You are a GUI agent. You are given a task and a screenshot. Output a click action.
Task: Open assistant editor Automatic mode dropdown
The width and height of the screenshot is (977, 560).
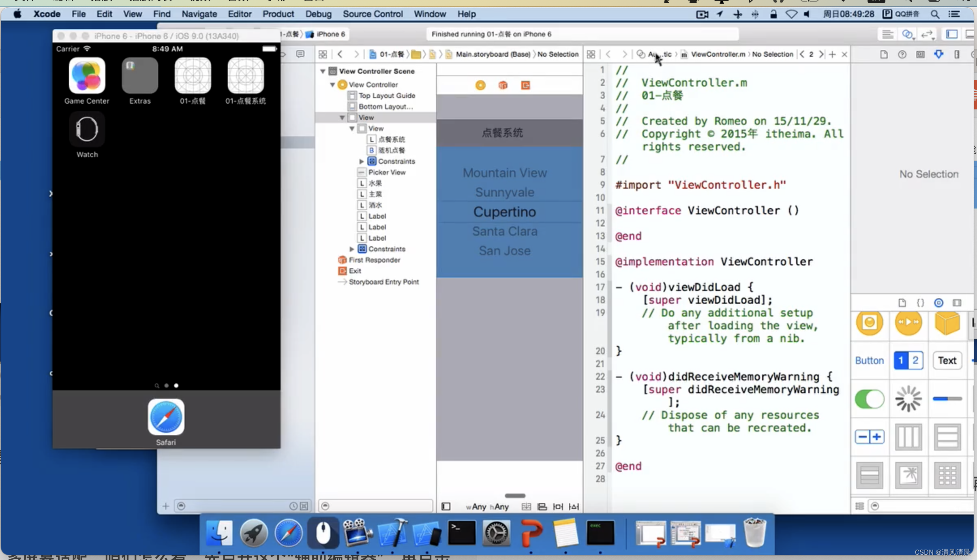pyautogui.click(x=654, y=54)
